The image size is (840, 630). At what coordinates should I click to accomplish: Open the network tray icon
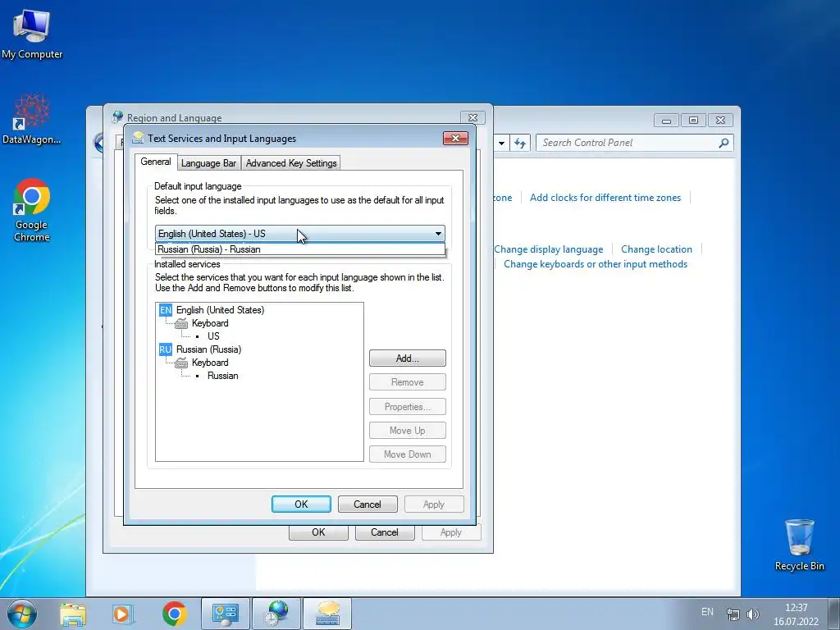(733, 614)
